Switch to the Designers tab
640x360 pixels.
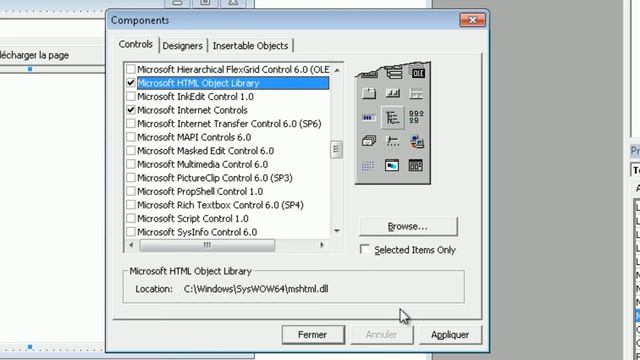[x=182, y=46]
